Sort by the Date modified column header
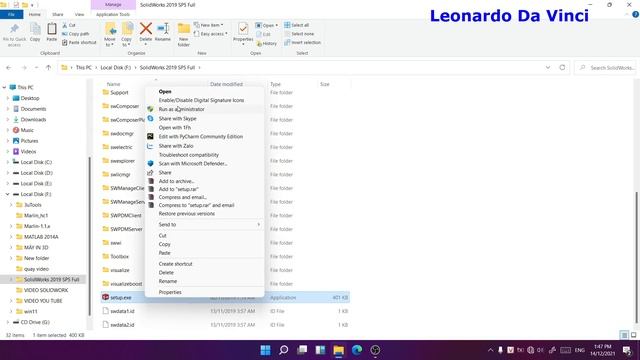The width and height of the screenshot is (640, 360). [x=227, y=84]
